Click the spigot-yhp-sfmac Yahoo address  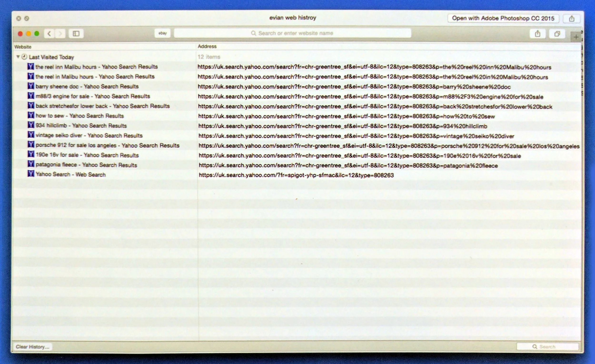coord(296,175)
